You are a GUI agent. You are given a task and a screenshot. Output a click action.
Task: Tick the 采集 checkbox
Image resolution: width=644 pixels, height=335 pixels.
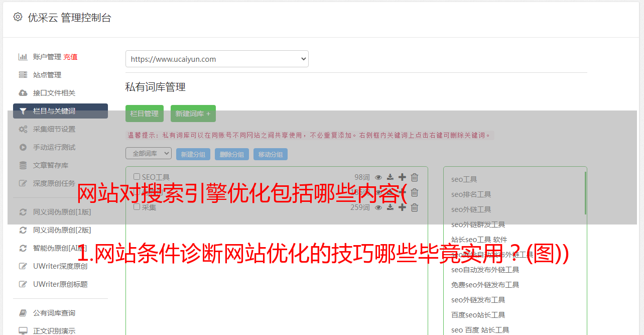[x=137, y=206]
